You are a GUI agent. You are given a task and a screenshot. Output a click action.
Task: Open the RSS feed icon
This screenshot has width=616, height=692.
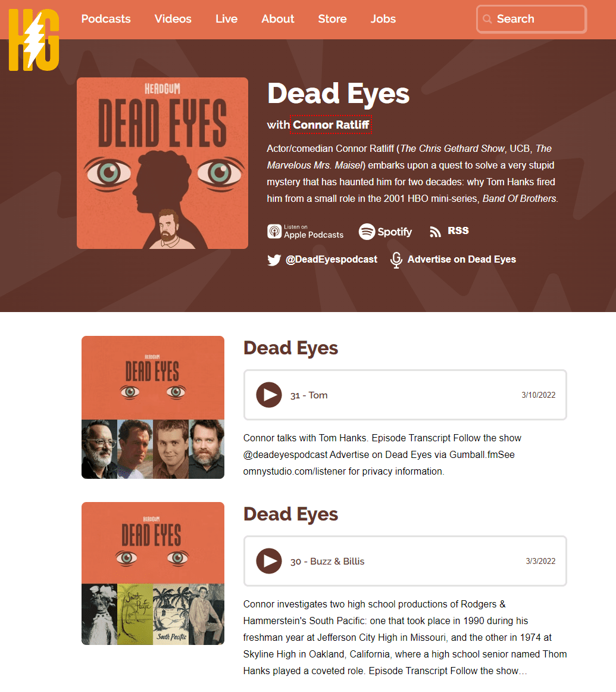[x=435, y=231]
